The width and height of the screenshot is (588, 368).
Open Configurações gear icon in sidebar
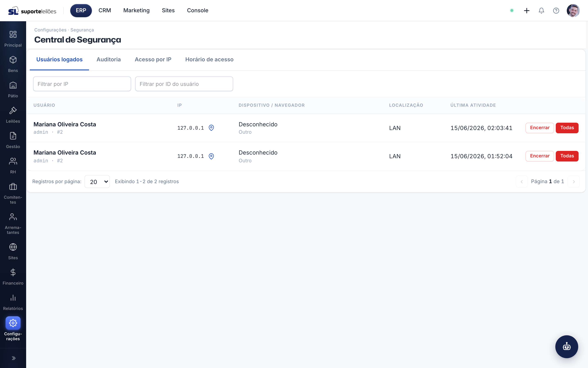[13, 323]
